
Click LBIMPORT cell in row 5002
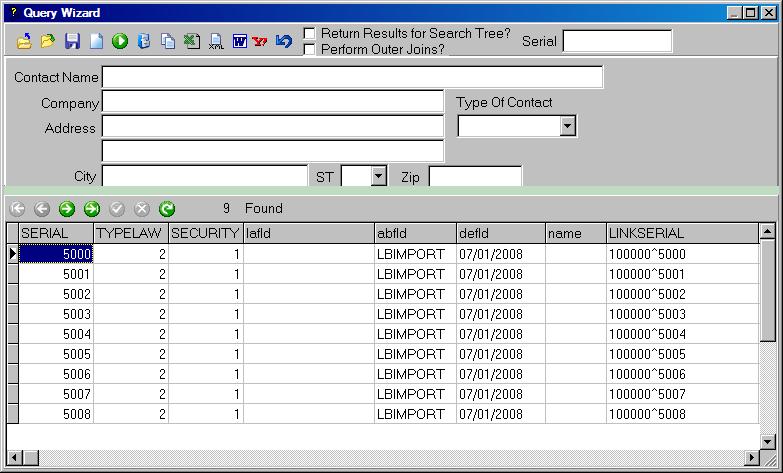pos(415,294)
